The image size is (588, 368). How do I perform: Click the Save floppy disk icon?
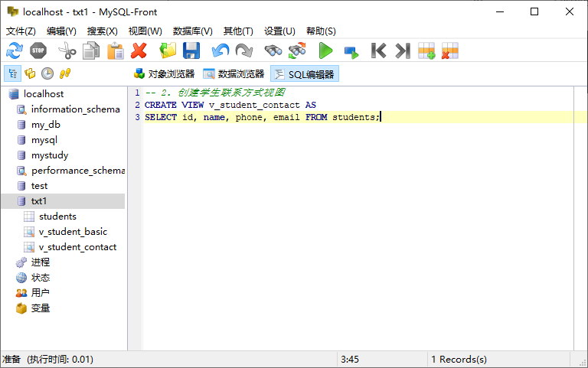pyautogui.click(x=191, y=50)
